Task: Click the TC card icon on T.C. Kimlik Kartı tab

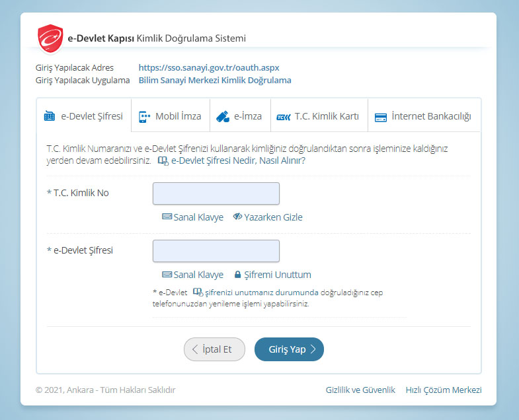Action: [x=284, y=117]
